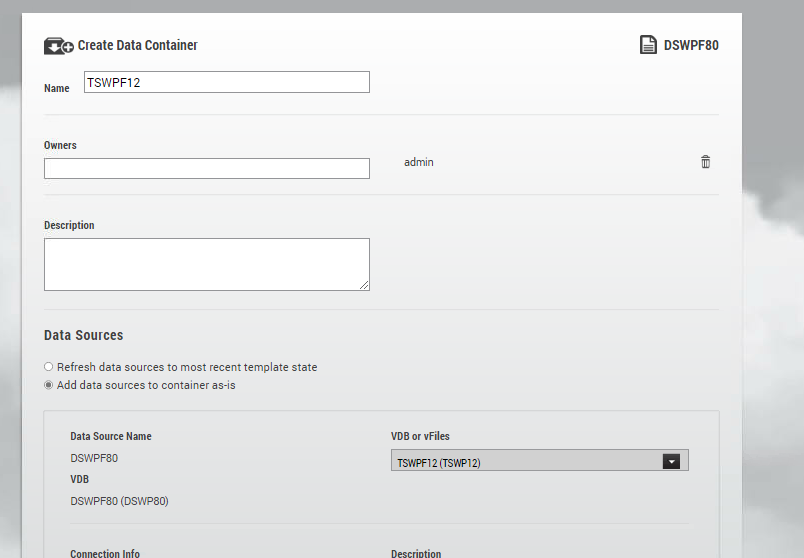
Task: Click the Create Data Container folder icon
Action: pyautogui.click(x=58, y=46)
